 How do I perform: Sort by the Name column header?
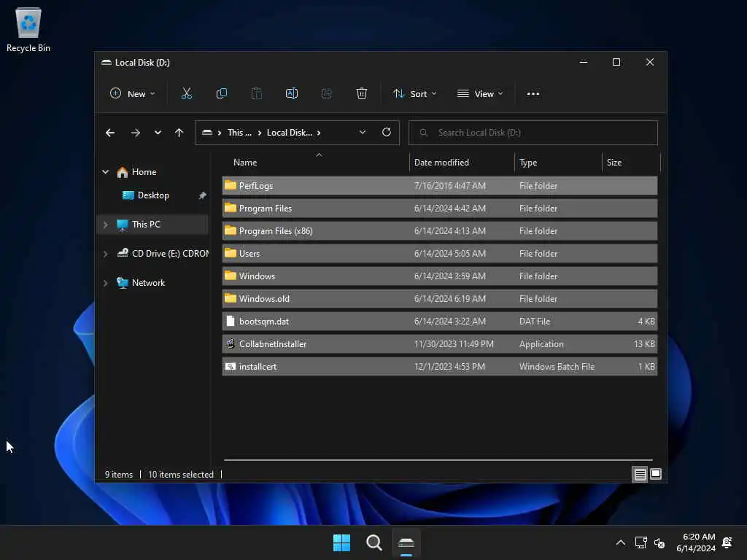(x=245, y=163)
